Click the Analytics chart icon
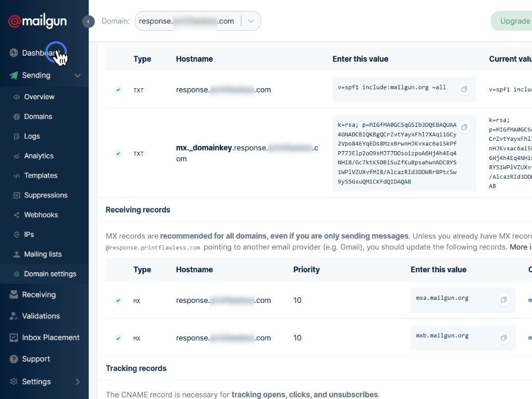Image resolution: width=532 pixels, height=399 pixels. (16, 156)
